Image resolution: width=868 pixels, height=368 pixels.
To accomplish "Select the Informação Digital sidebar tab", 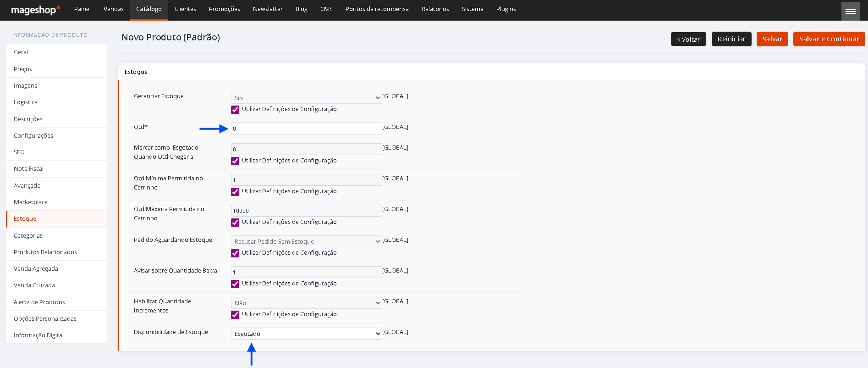I will tap(56, 335).
